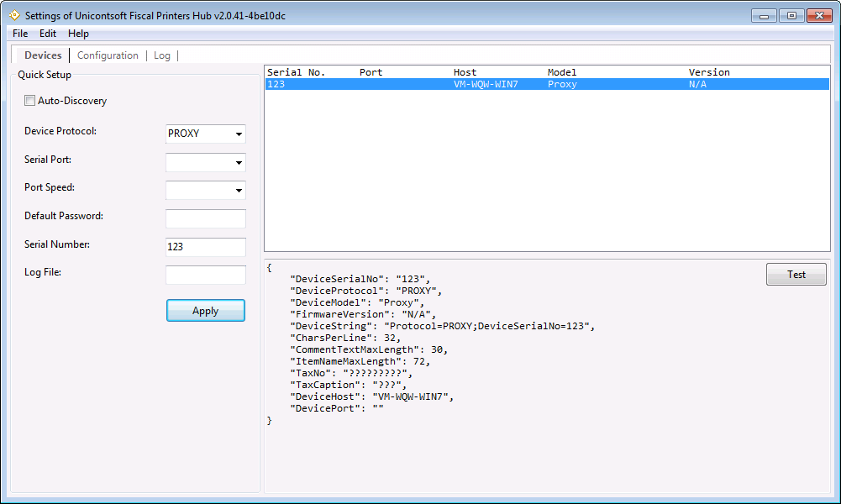Open the Edit menu
This screenshot has height=504, width=841.
(48, 34)
